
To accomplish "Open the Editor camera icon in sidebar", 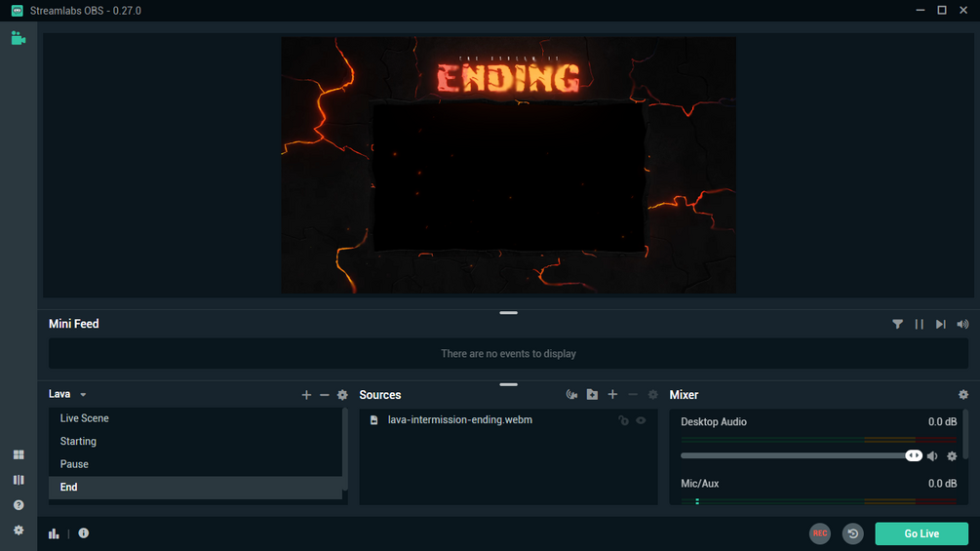I will 19,39.
